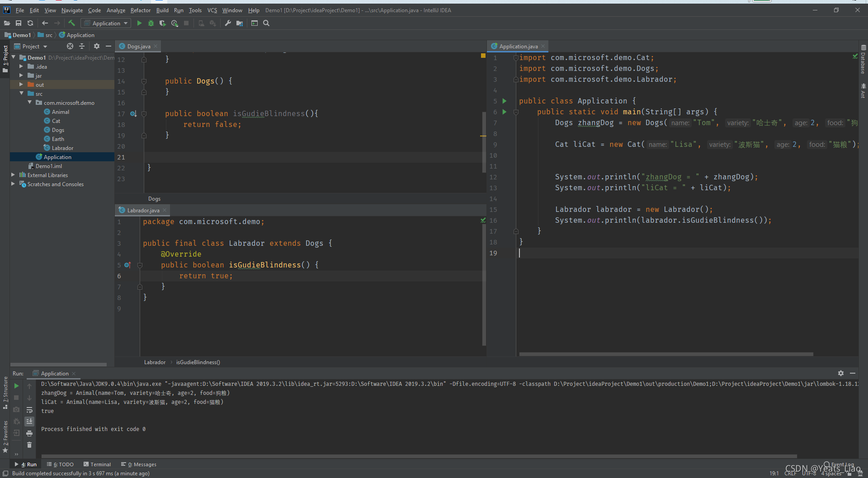The width and height of the screenshot is (868, 478).
Task: Collapse the com.microsoft.demo package node
Action: 30,103
